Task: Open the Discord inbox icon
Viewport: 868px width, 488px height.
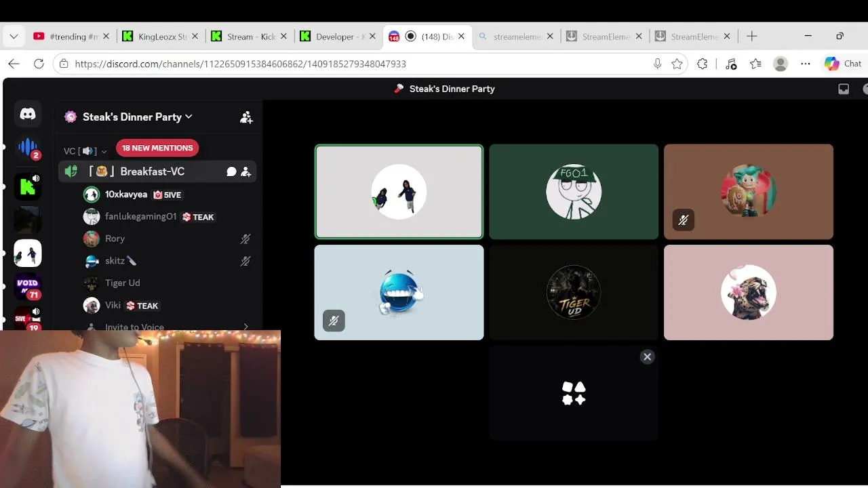Action: (x=844, y=89)
